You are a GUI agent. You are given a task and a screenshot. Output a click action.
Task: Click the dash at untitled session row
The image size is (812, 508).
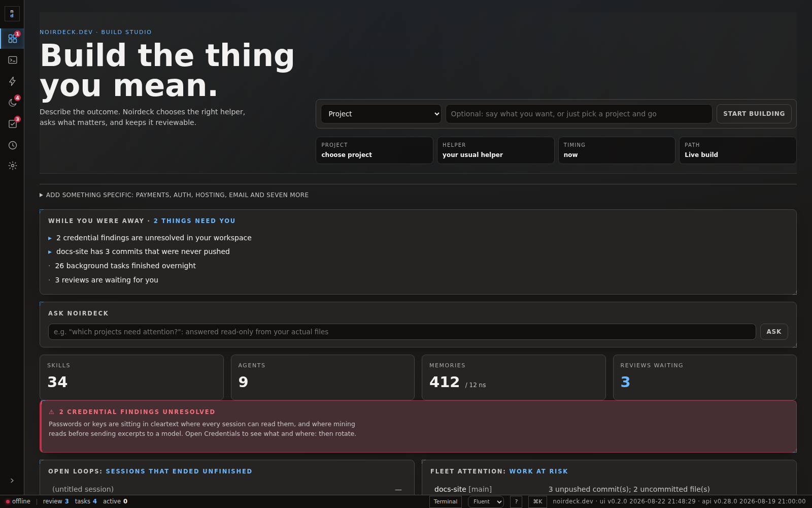[x=398, y=490]
